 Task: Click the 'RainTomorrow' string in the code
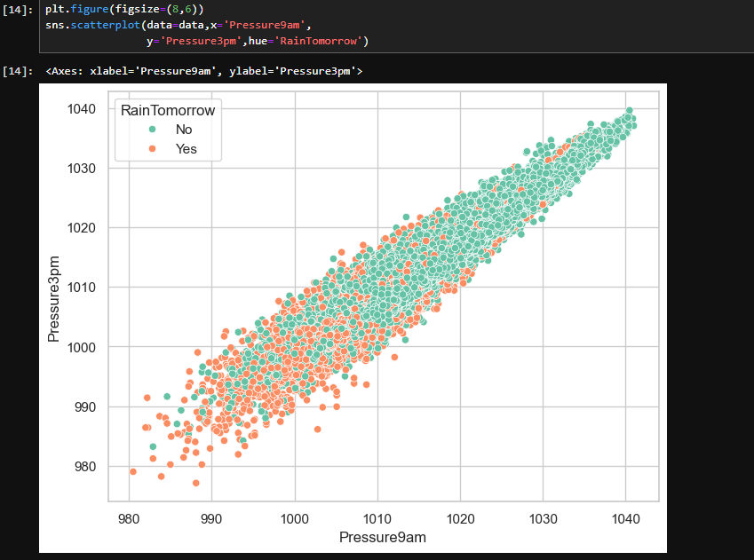click(x=318, y=41)
